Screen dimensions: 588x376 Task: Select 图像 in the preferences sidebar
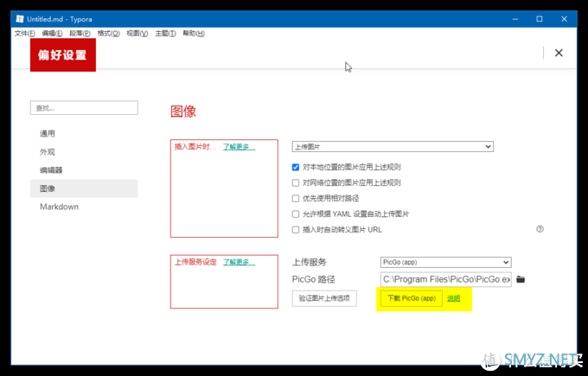[84, 188]
